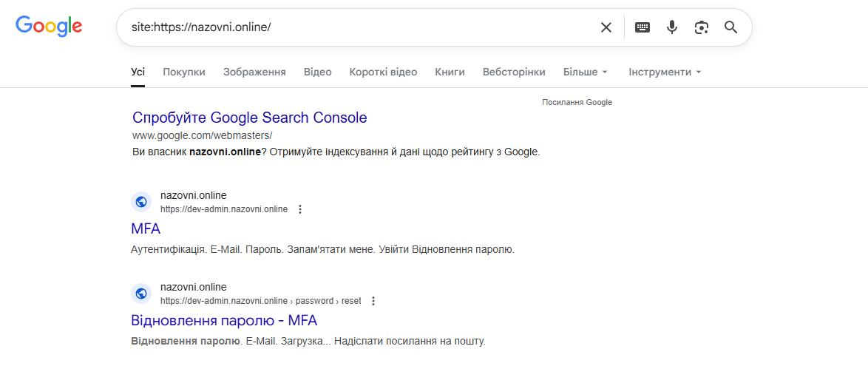The image size is (868, 383).
Task: Click the Посилання Google label
Action: [x=577, y=102]
